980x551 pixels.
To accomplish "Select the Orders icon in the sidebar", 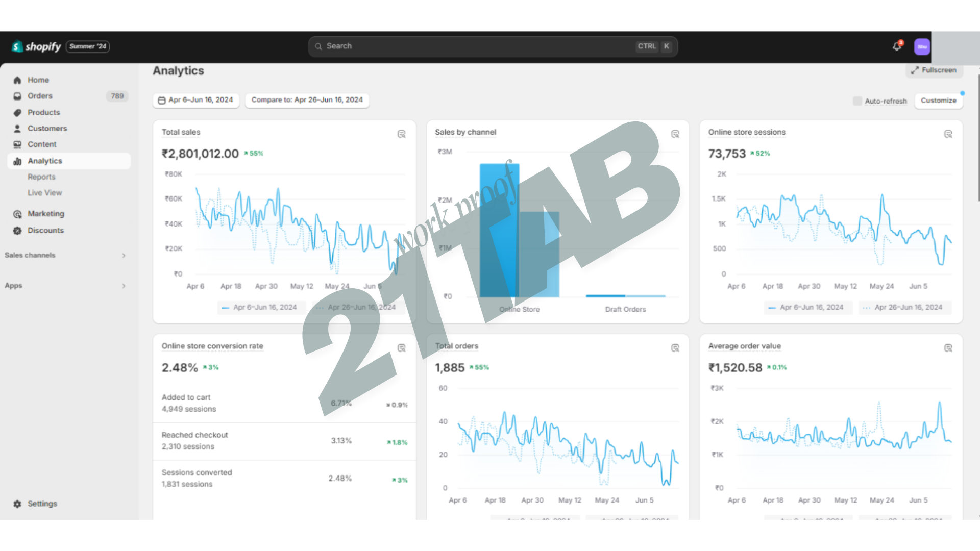I will click(x=17, y=96).
